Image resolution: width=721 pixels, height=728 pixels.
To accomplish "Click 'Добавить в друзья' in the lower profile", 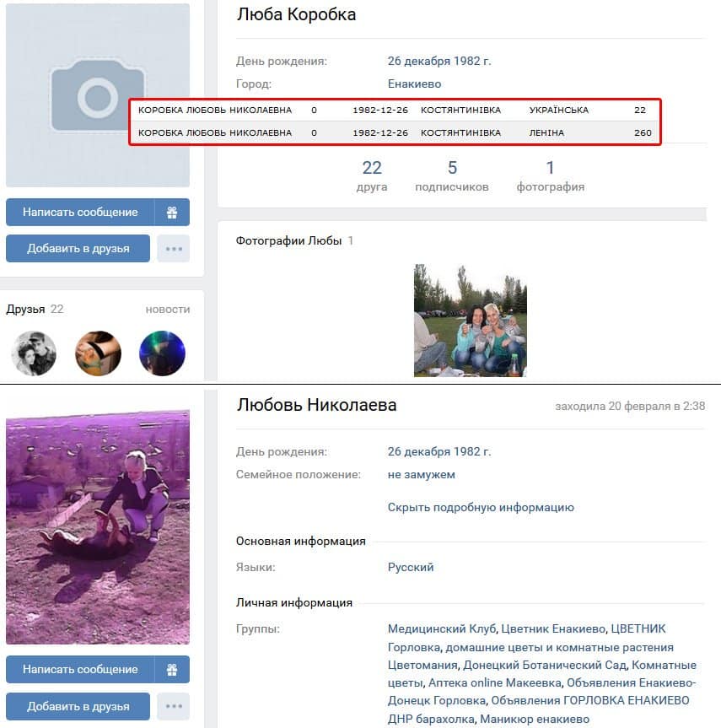I will [x=78, y=706].
